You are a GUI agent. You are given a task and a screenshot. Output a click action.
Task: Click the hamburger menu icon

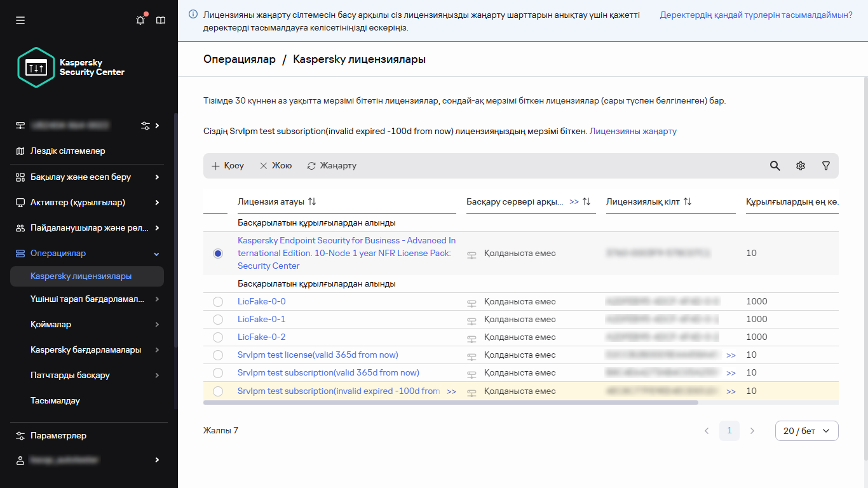point(20,20)
